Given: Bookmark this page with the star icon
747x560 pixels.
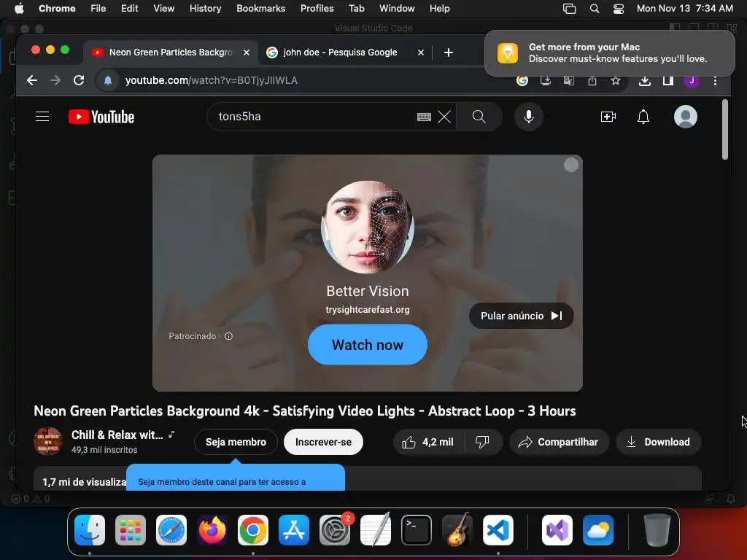Looking at the screenshot, I should click(616, 80).
